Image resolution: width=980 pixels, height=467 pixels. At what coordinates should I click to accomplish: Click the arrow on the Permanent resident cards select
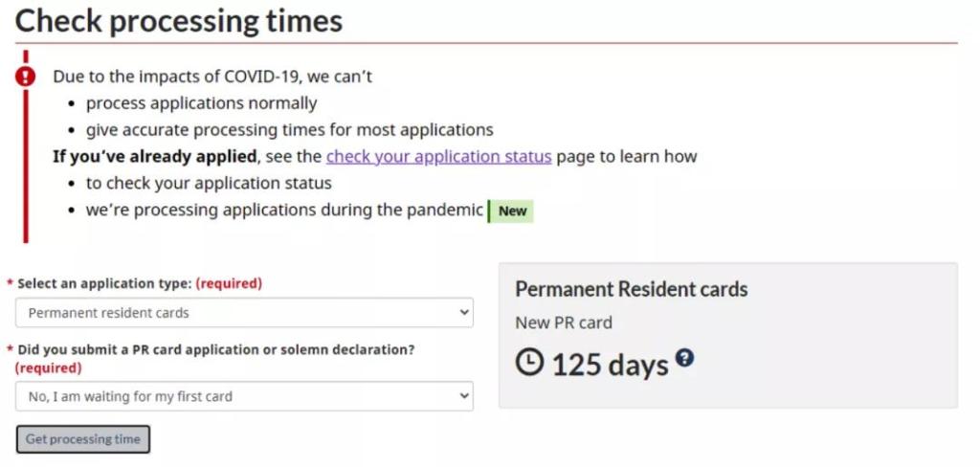pyautogui.click(x=464, y=313)
